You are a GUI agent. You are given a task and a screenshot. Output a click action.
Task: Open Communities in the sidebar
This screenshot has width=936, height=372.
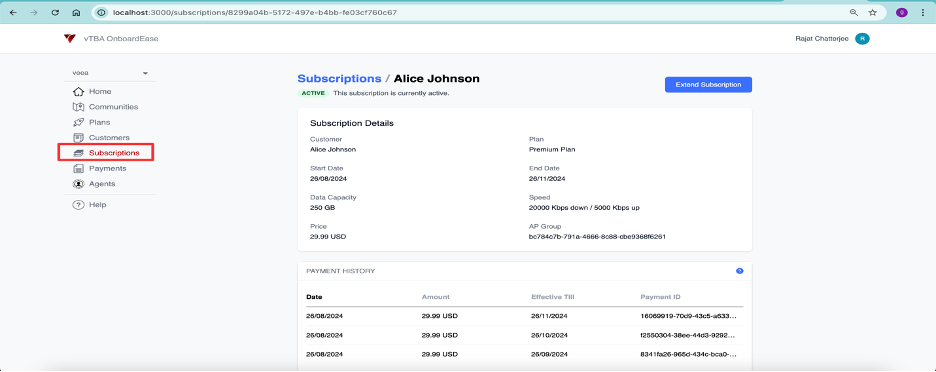pos(113,107)
